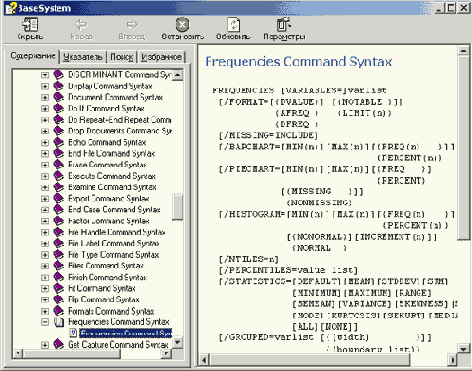This screenshot has width=472, height=371.
Task: Click the Вперед (Forward) arrow icon
Action: [132, 25]
